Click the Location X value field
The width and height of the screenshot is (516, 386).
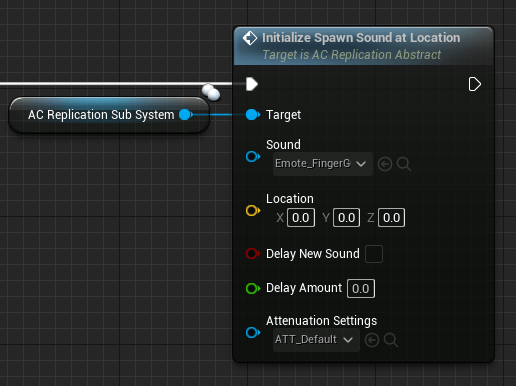click(x=301, y=218)
